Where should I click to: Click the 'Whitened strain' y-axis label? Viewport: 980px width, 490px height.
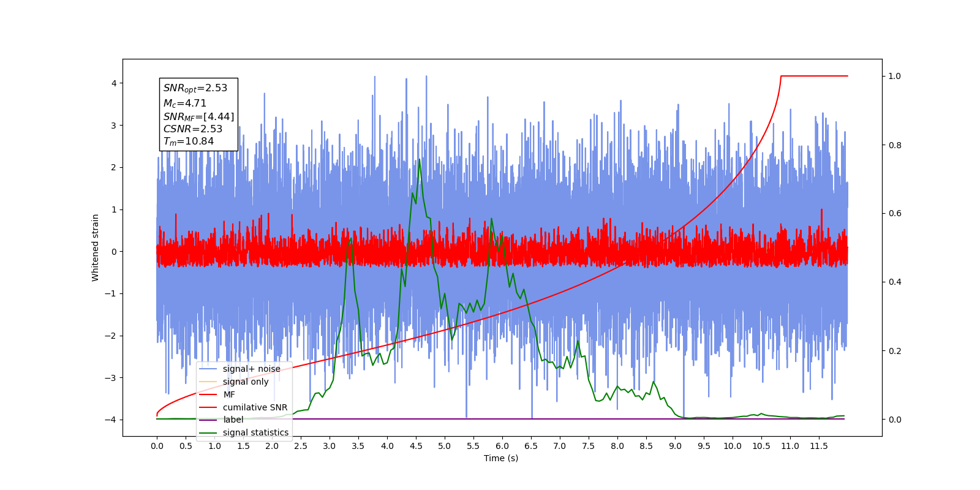[x=96, y=247]
